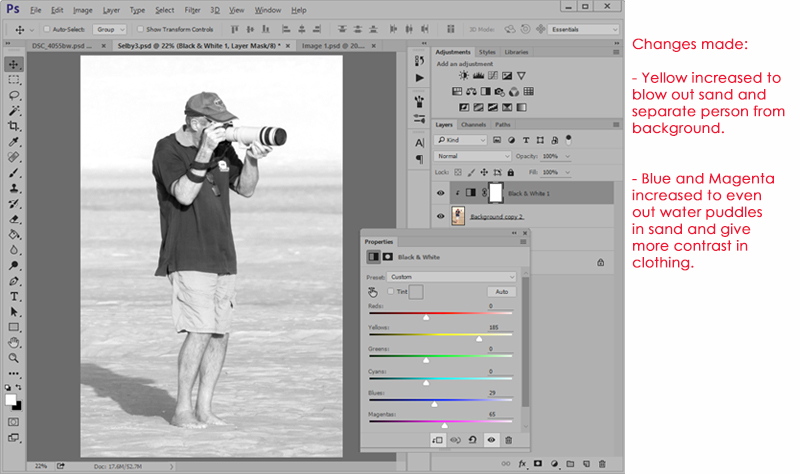Pick the Magic Wand tool
The image size is (800, 474).
pyautogui.click(x=14, y=110)
